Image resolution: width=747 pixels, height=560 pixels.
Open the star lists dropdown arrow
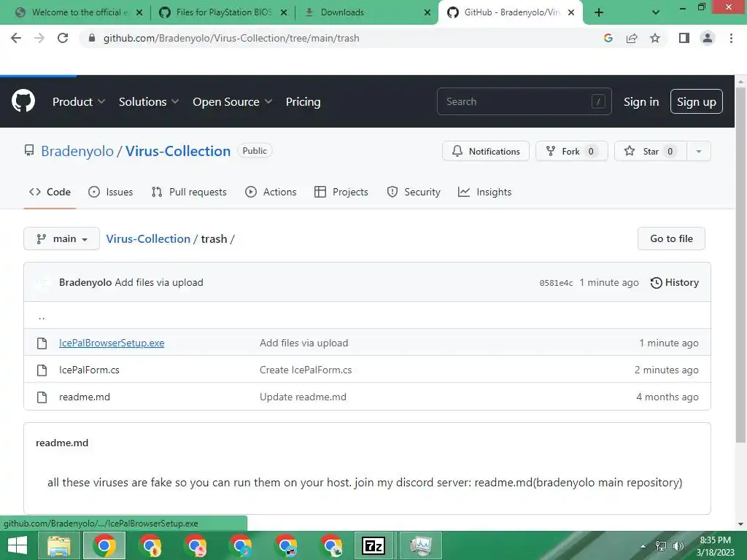[699, 152]
